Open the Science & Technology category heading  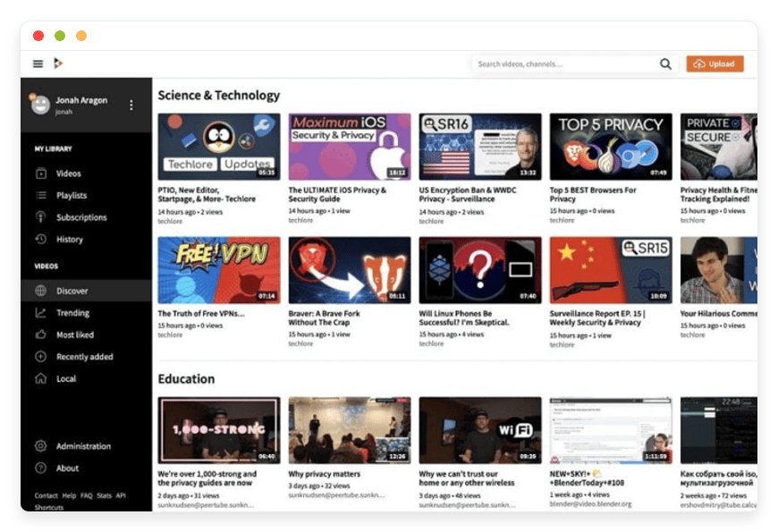point(219,95)
